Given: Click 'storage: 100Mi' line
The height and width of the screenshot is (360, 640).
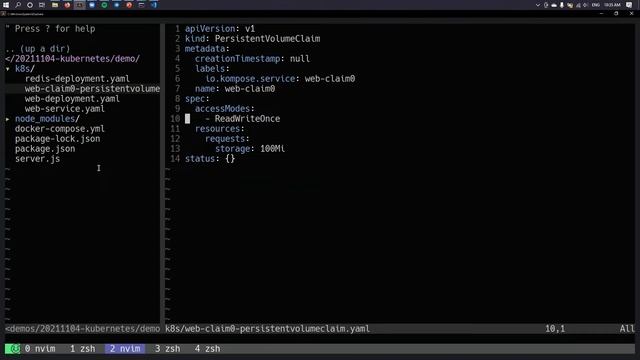Looking at the screenshot, I should click(250, 149).
